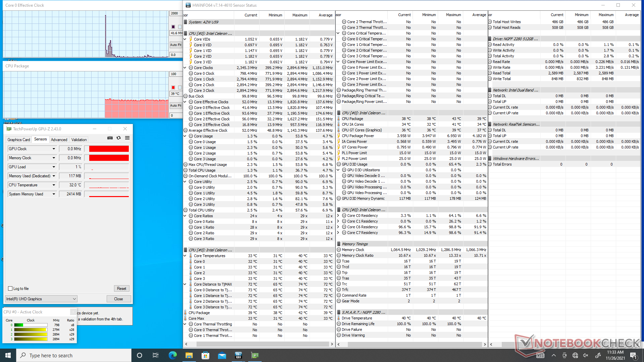The width and height of the screenshot is (644, 362).
Task: Click Auto Fit in CPU Package graph
Action: coord(175,105)
